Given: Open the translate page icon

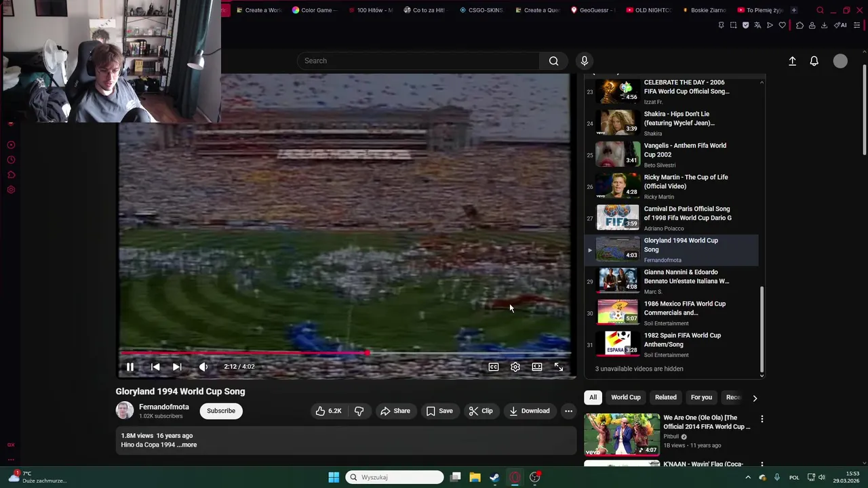Looking at the screenshot, I should [x=757, y=25].
